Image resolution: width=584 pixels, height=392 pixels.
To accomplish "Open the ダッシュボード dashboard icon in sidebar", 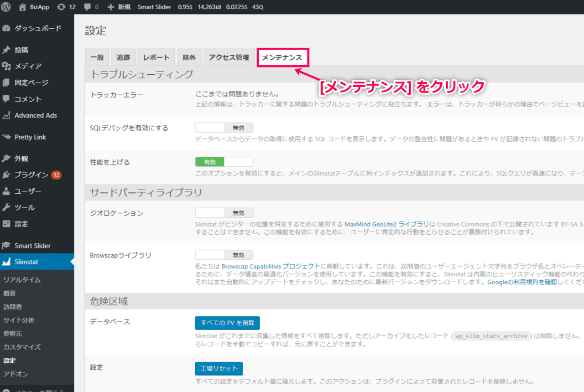I will click(x=6, y=28).
